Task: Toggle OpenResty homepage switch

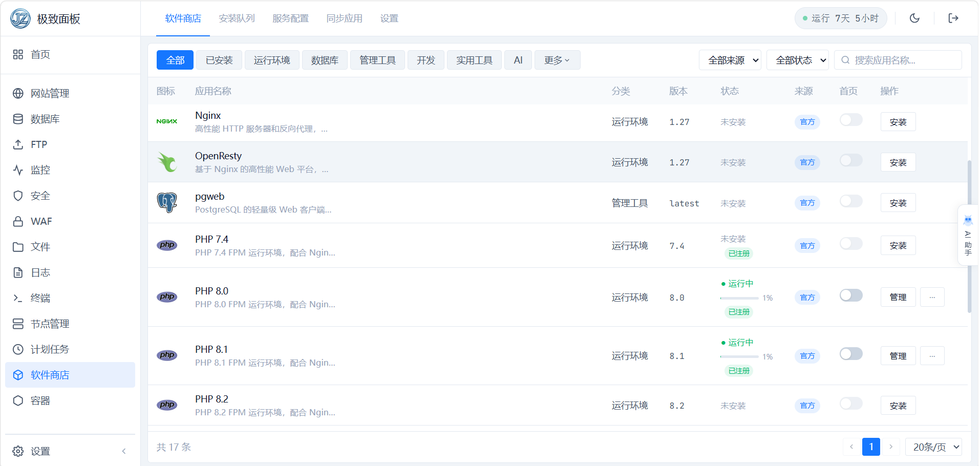Action: pos(851,160)
